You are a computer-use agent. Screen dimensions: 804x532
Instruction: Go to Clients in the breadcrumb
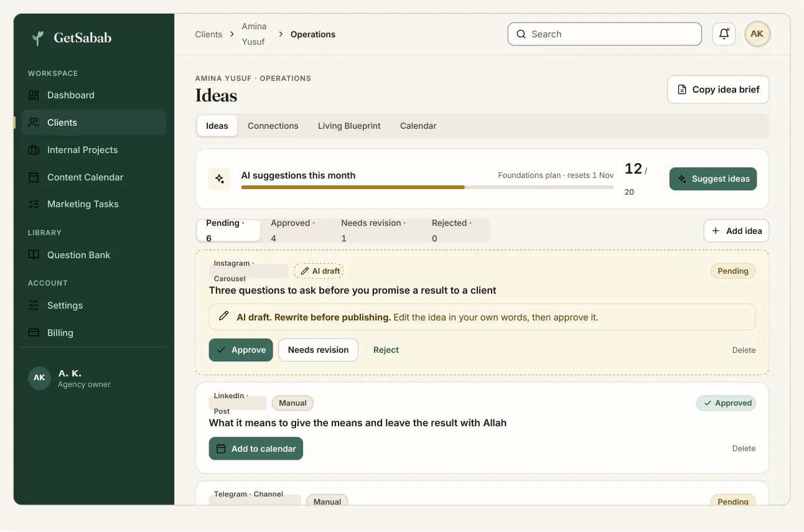click(x=208, y=34)
